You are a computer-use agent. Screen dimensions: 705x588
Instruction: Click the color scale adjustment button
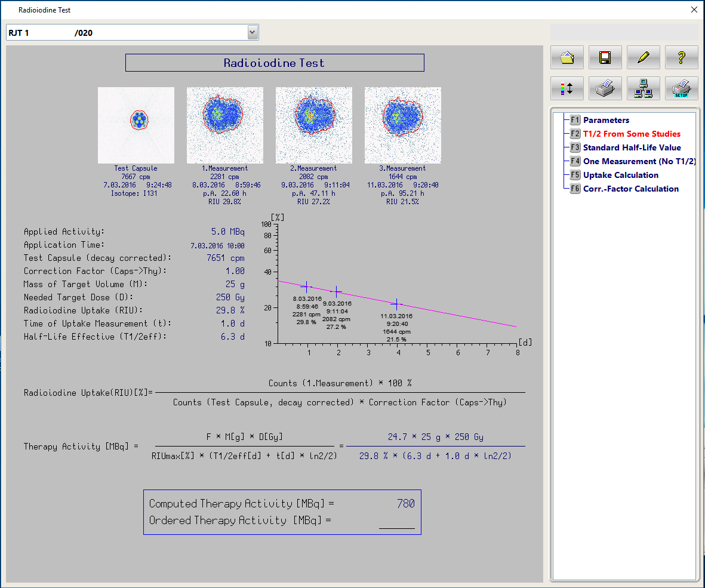[x=567, y=88]
